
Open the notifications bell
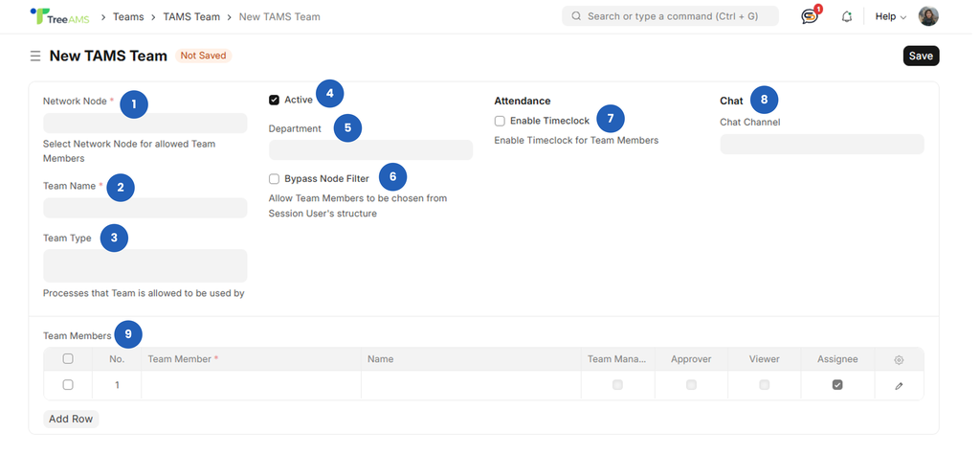846,16
